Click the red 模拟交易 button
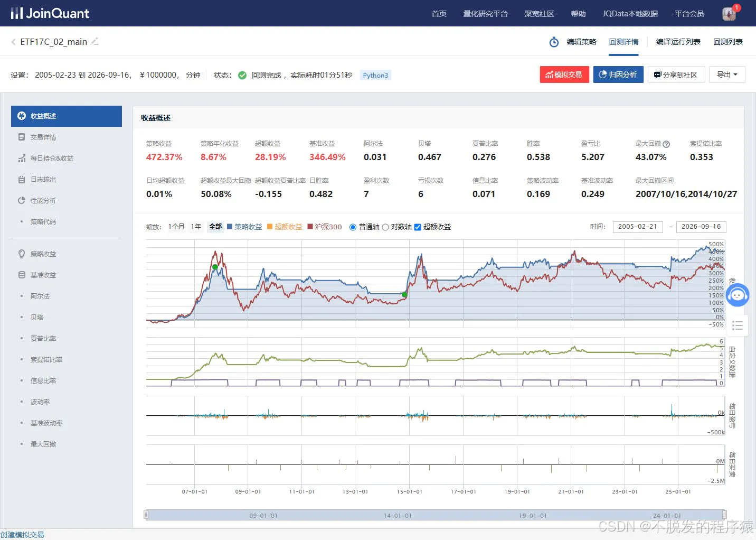The height and width of the screenshot is (540, 756). tap(564, 75)
